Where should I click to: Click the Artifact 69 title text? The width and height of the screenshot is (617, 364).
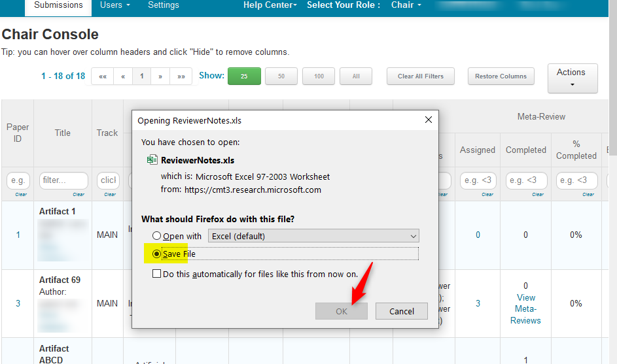[60, 280]
